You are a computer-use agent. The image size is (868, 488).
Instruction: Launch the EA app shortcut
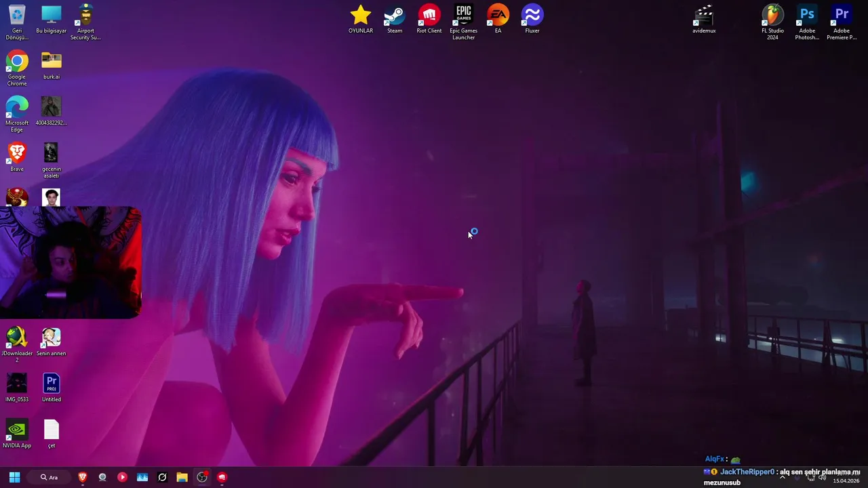click(x=498, y=19)
